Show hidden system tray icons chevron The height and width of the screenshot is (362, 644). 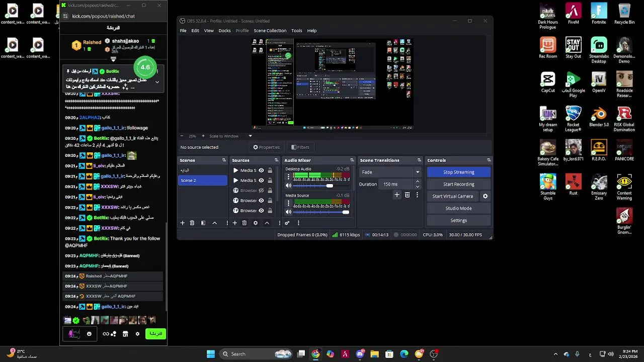[555, 354]
